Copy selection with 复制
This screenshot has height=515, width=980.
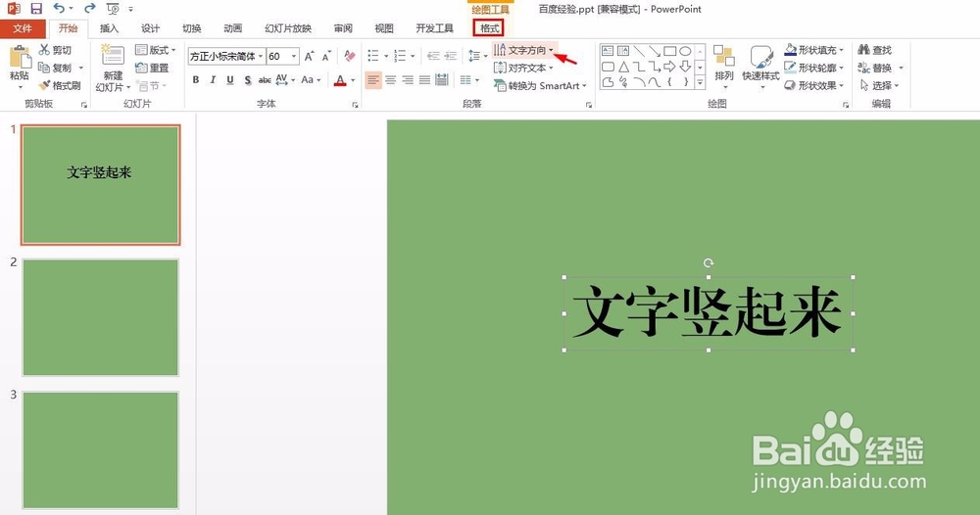(x=55, y=68)
